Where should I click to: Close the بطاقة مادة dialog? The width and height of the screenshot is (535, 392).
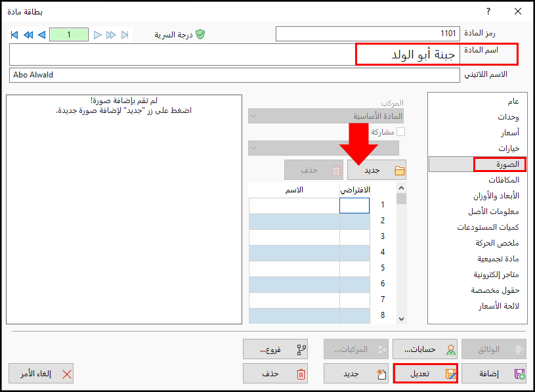517,11
